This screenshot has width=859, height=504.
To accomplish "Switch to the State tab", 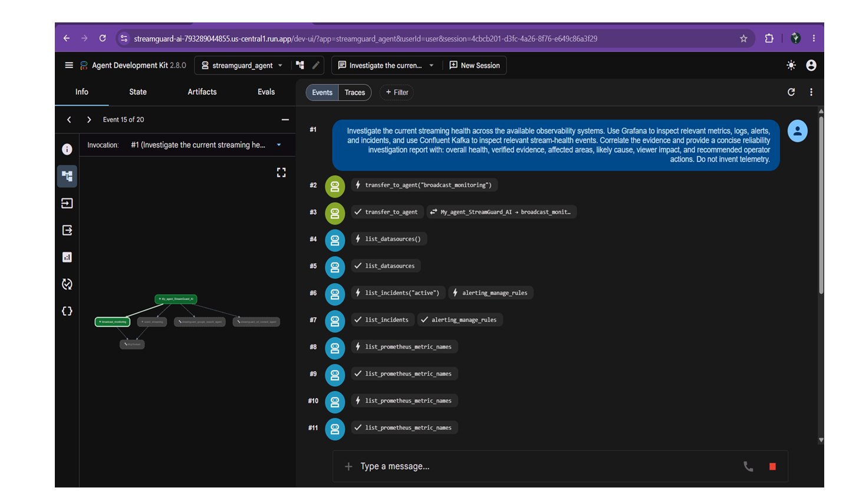I will pos(138,92).
